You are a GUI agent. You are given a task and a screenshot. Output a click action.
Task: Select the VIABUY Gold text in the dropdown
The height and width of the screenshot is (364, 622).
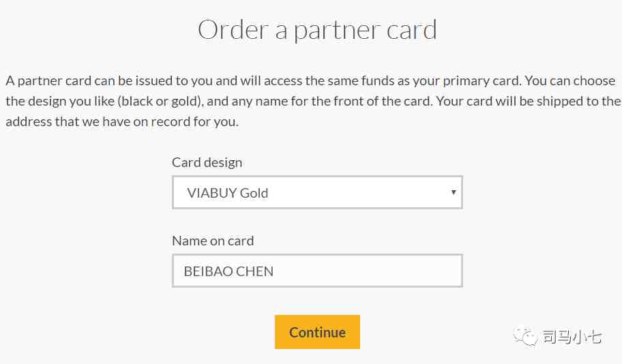click(x=228, y=193)
